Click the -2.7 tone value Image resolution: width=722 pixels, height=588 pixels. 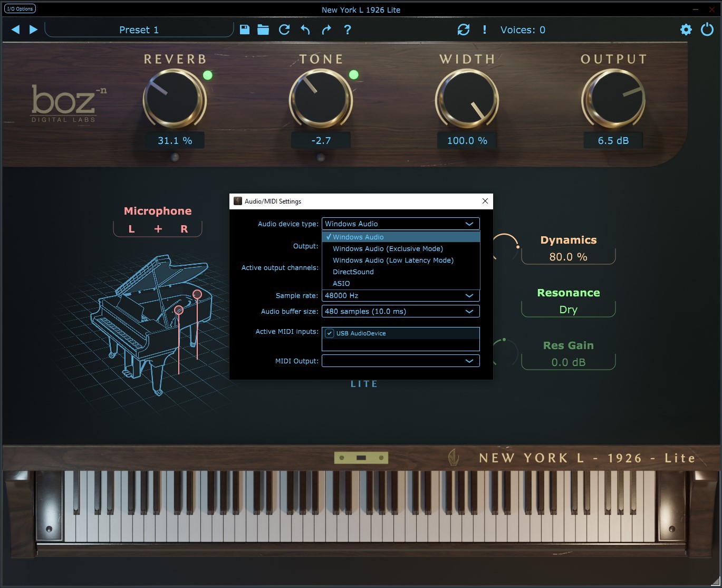point(321,141)
